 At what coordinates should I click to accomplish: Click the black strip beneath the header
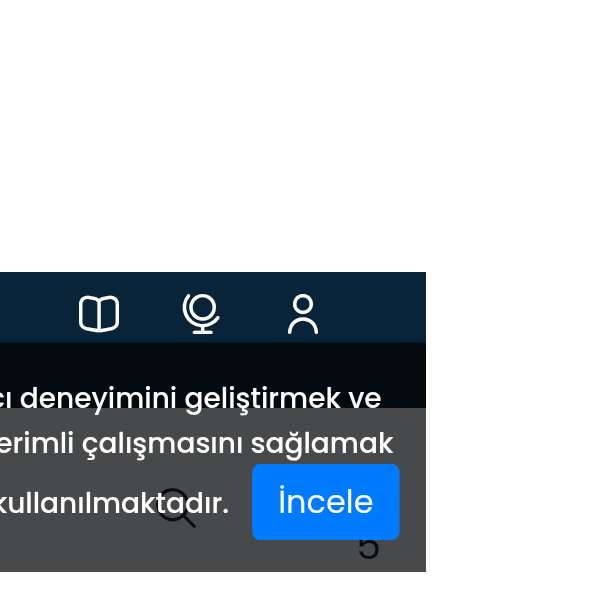[213, 362]
